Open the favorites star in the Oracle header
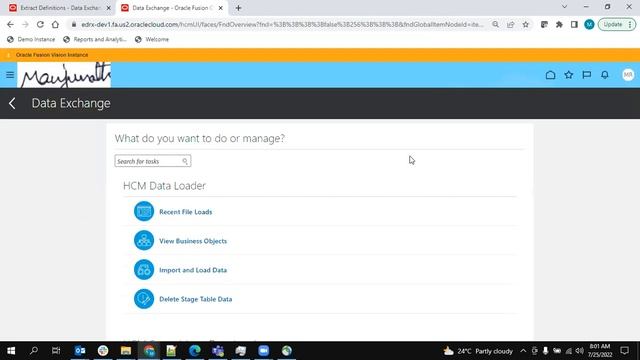Image resolution: width=640 pixels, height=360 pixels. [x=569, y=75]
